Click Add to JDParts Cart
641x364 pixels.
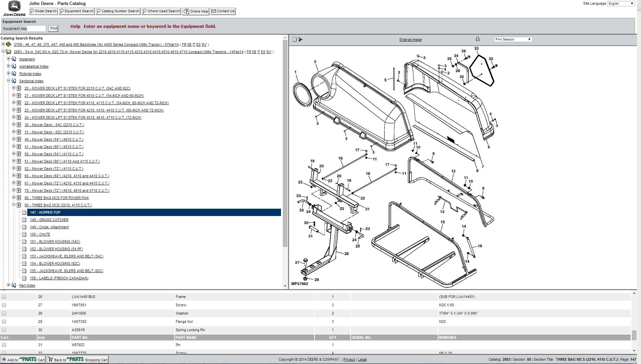tap(23, 360)
